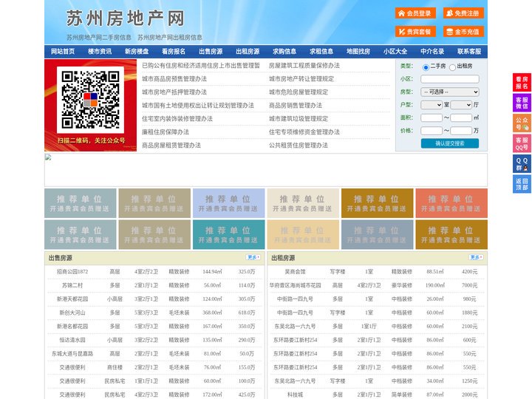This screenshot has height=399, width=532.
Task: Open the 科技城 rental listing
Action: (x=295, y=395)
